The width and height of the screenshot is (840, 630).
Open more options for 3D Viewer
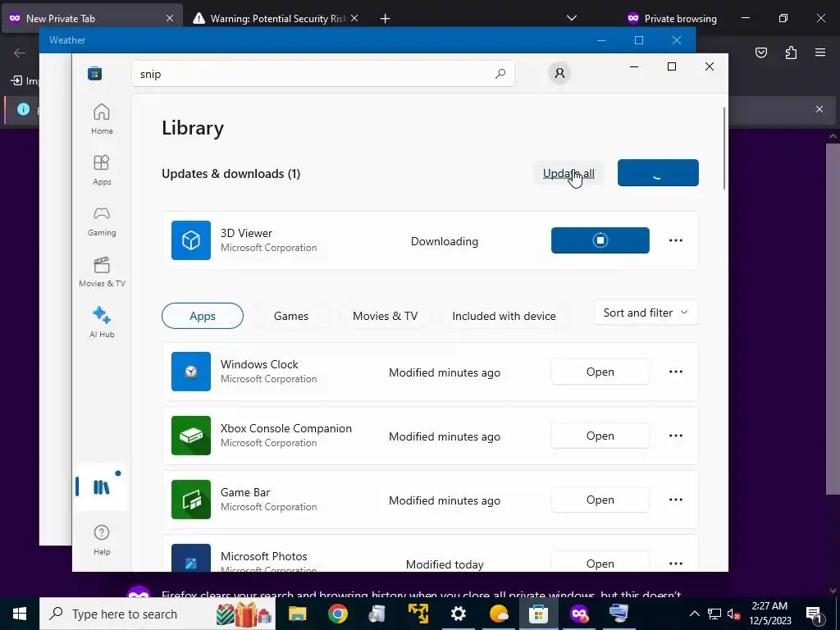[x=676, y=240]
